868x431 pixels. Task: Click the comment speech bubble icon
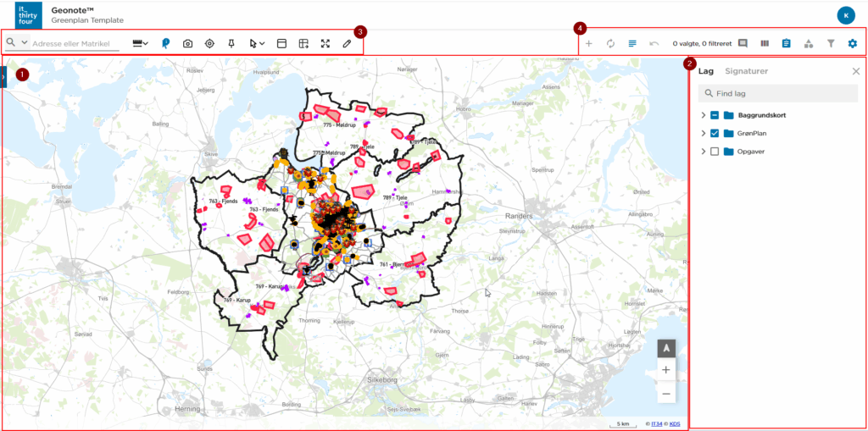coord(743,43)
